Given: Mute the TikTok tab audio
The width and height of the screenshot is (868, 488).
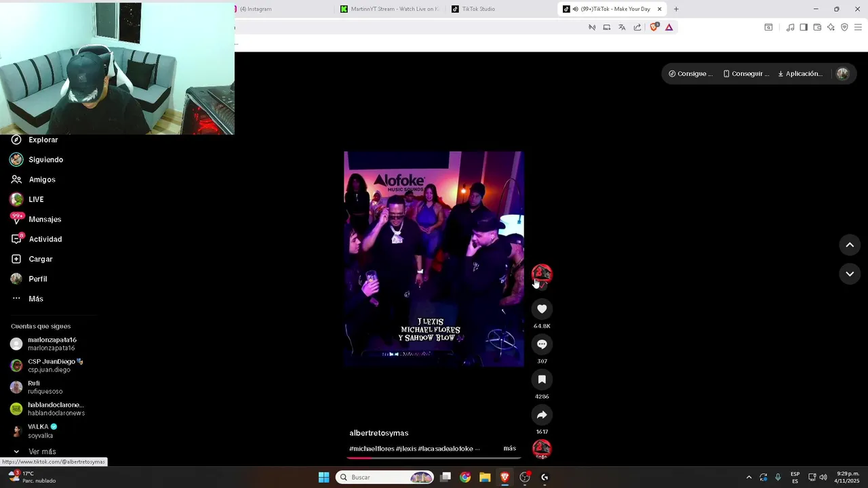Looking at the screenshot, I should tap(575, 9).
